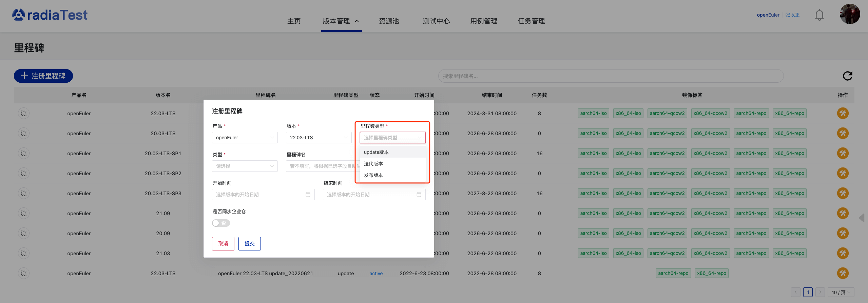Viewport: 868px width, 303px height.
Task: Open calendar icon in end time field
Action: 419,195
